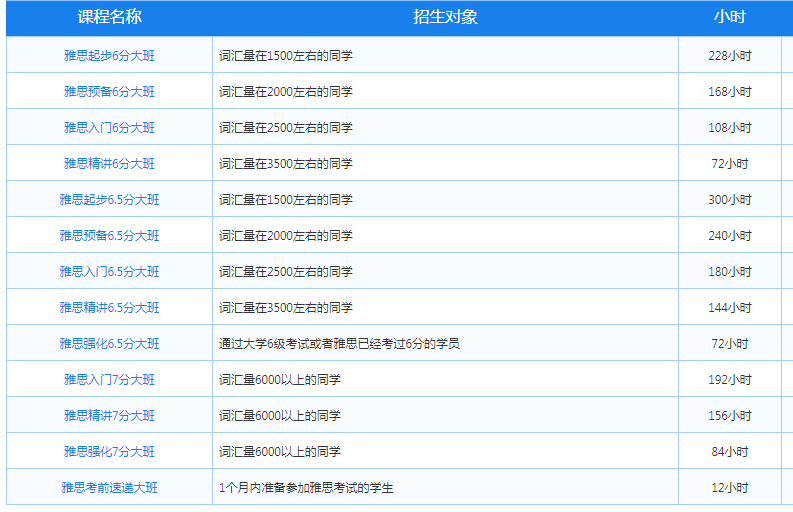Click the 1个月内准备参加雅思考试的学生 cell
793x512 pixels.
pos(306,488)
